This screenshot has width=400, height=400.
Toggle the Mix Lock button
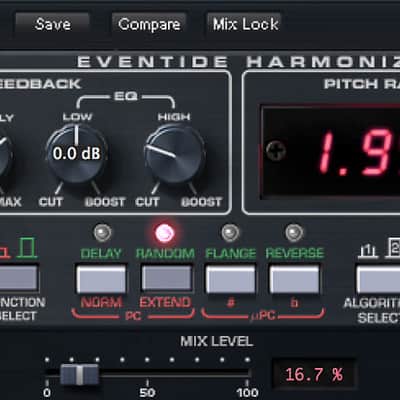click(245, 24)
